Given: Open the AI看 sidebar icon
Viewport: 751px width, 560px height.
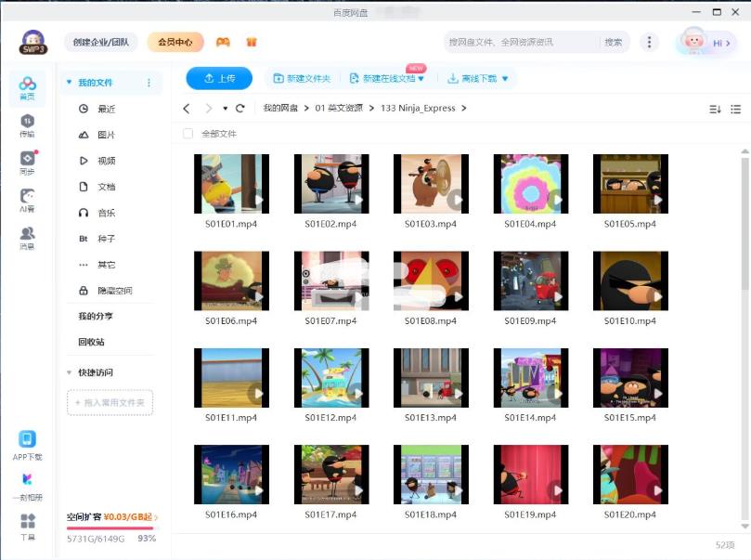Looking at the screenshot, I should [27, 201].
